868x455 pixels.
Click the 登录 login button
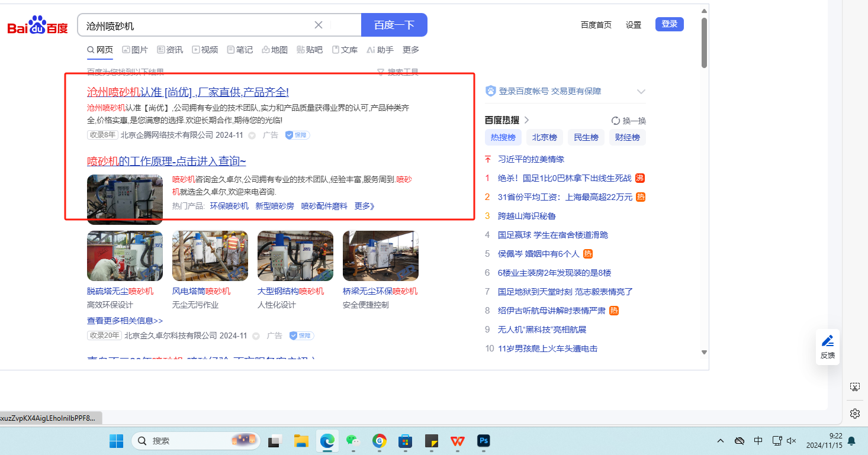click(669, 24)
